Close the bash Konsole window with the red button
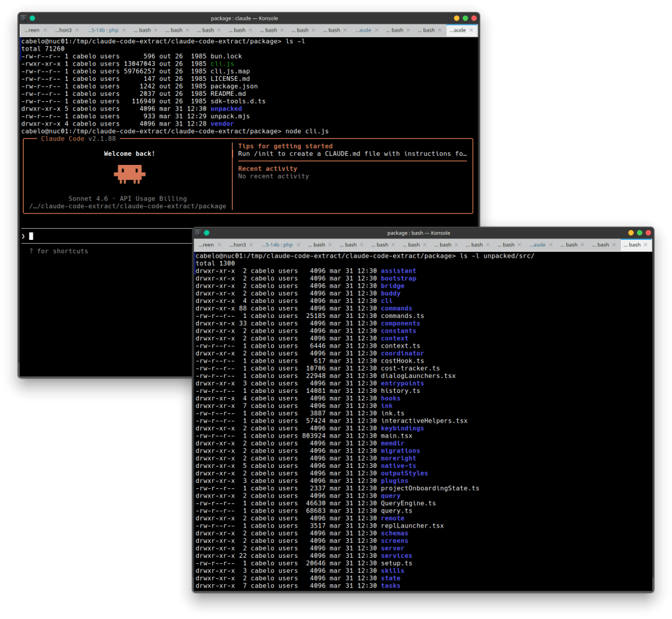The width and height of the screenshot is (672, 619). point(649,233)
